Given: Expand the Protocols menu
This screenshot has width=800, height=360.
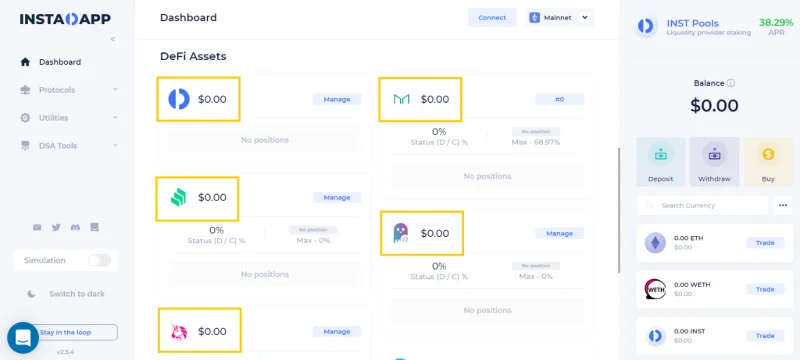Looking at the screenshot, I should 115,90.
